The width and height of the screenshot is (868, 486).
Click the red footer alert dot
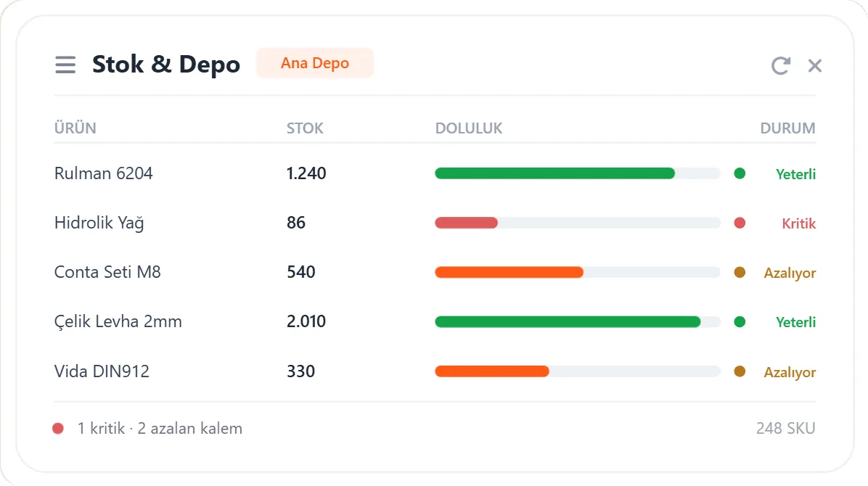(x=58, y=429)
